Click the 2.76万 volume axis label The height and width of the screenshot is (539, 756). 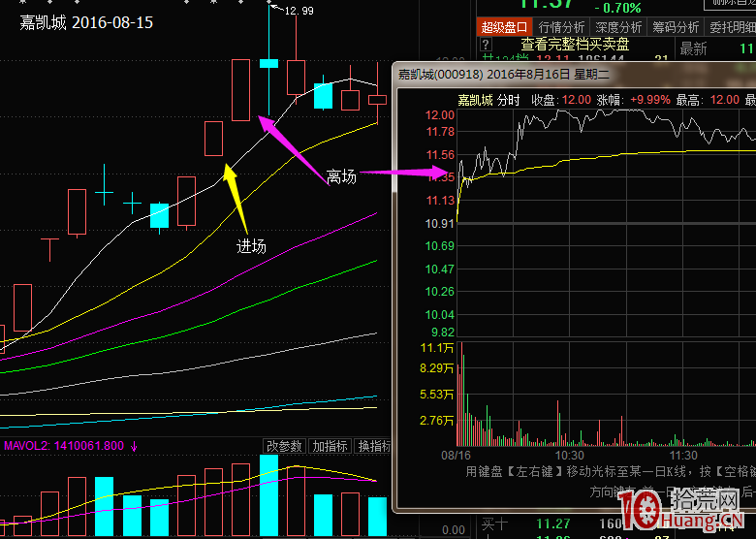coord(437,421)
